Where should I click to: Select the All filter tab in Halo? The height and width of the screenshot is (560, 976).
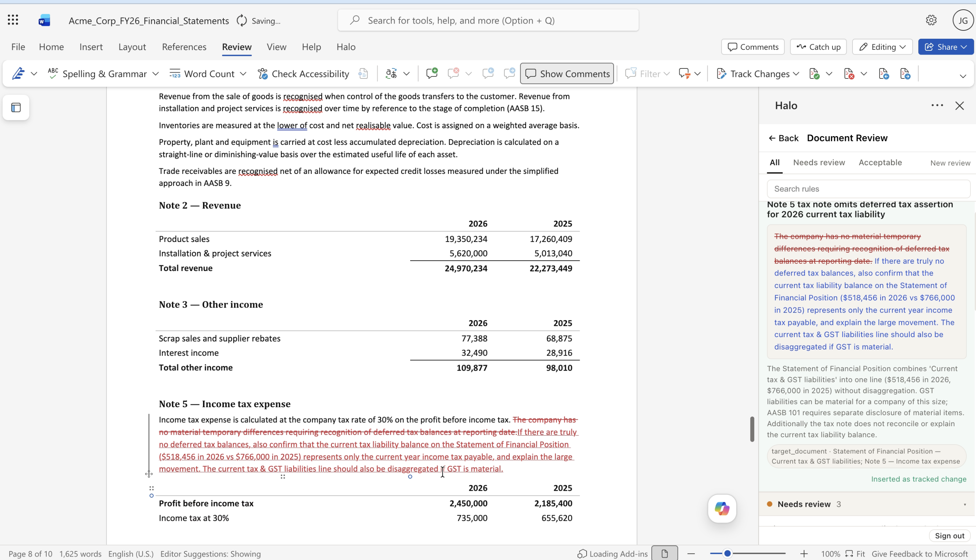[774, 162]
